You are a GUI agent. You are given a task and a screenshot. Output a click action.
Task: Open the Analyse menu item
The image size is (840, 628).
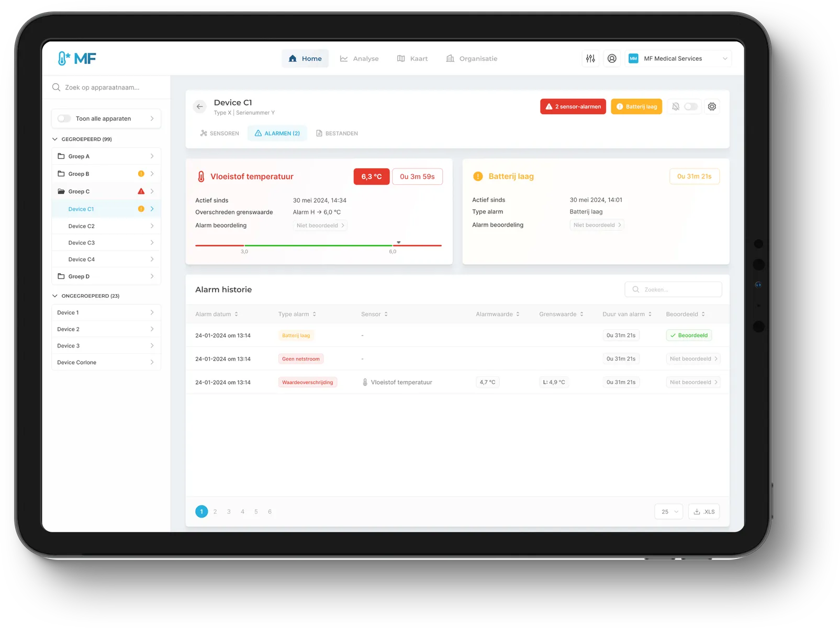click(360, 59)
